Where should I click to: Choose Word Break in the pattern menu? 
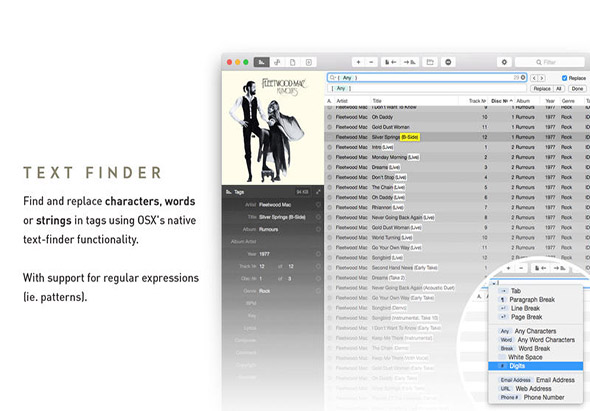click(535, 349)
